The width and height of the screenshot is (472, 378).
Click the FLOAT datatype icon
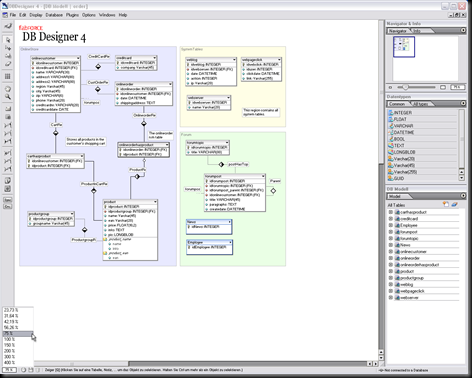(391, 119)
